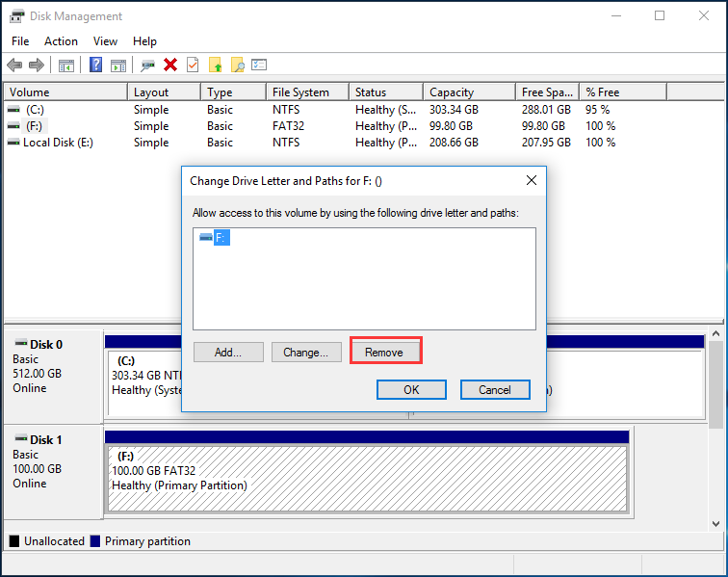The height and width of the screenshot is (577, 728).
Task: Sort by the Status column header
Action: pyautogui.click(x=387, y=92)
